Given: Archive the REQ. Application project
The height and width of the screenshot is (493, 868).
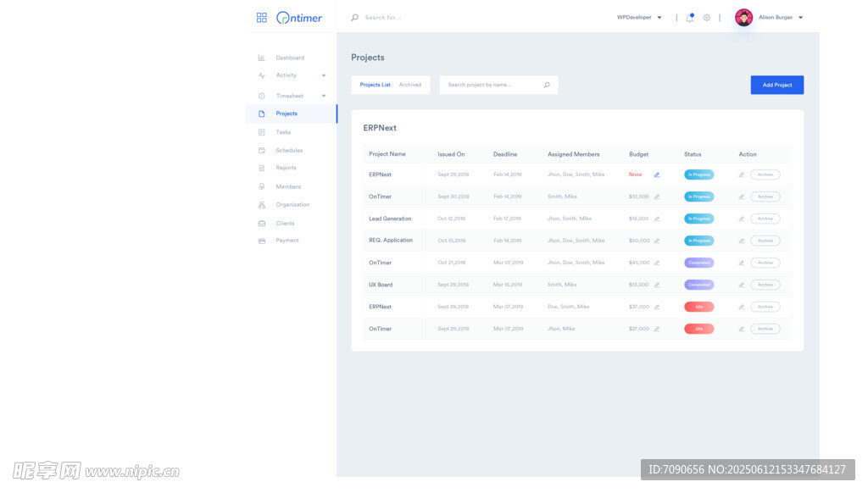Looking at the screenshot, I should [765, 241].
